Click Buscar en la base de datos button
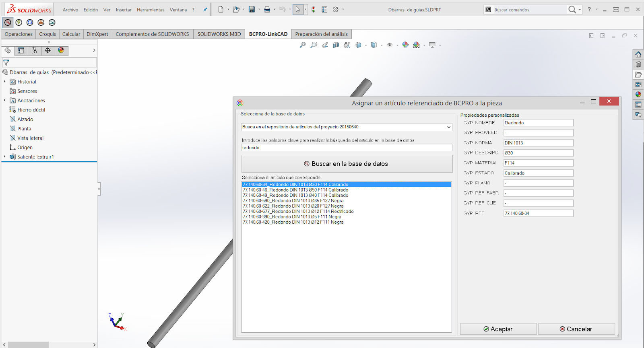 347,164
